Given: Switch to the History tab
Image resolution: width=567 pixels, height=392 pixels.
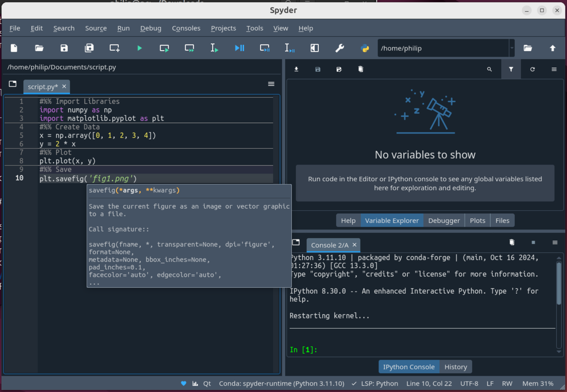Looking at the screenshot, I should pyautogui.click(x=456, y=367).
